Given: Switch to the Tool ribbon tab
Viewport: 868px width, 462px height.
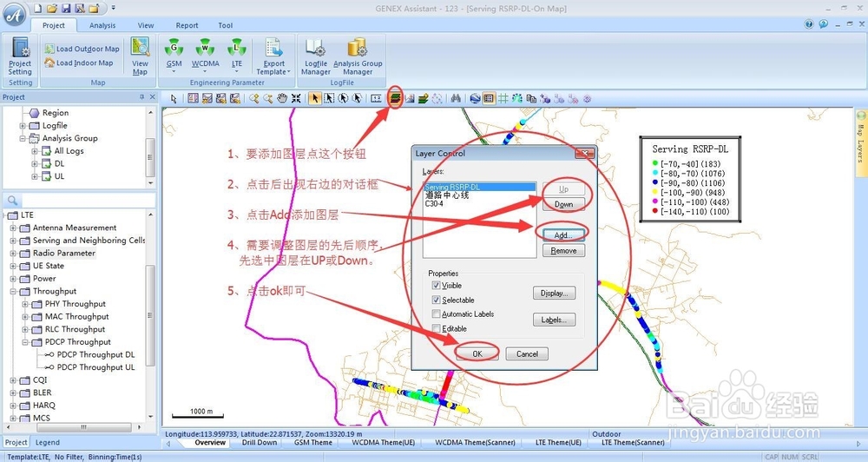Looking at the screenshot, I should point(226,25).
